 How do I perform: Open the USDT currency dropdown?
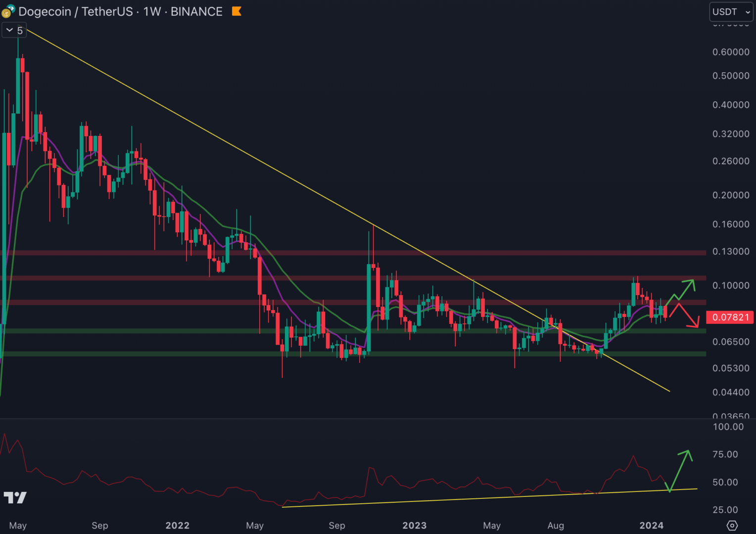tap(731, 12)
